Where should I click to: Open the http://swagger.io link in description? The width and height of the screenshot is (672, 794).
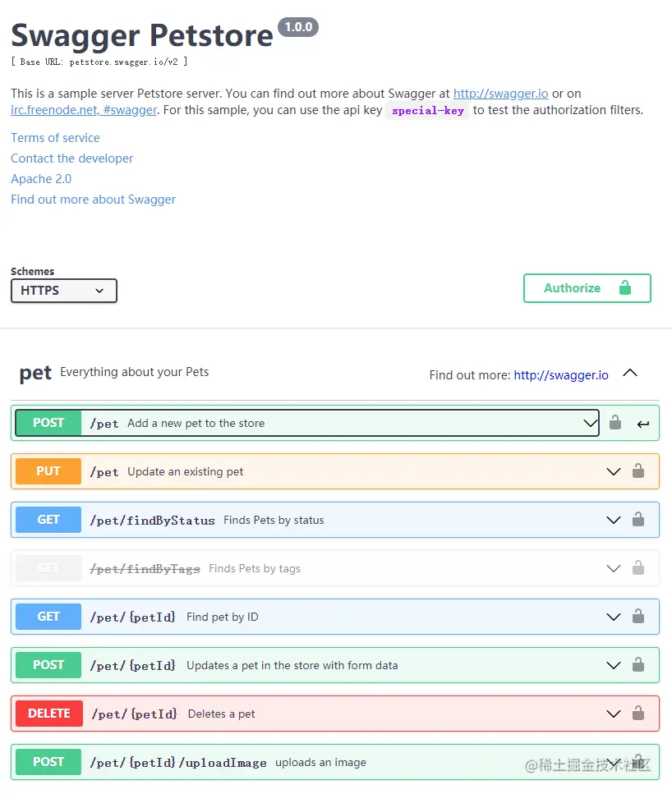(x=500, y=94)
